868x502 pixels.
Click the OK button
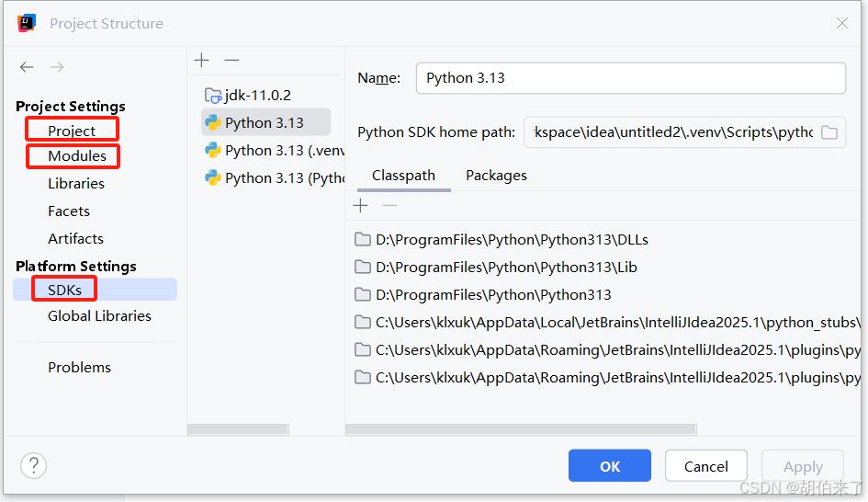pyautogui.click(x=610, y=466)
